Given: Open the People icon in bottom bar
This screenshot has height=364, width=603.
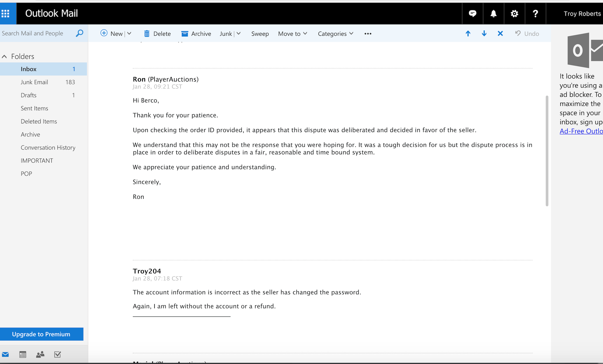Looking at the screenshot, I should [40, 355].
